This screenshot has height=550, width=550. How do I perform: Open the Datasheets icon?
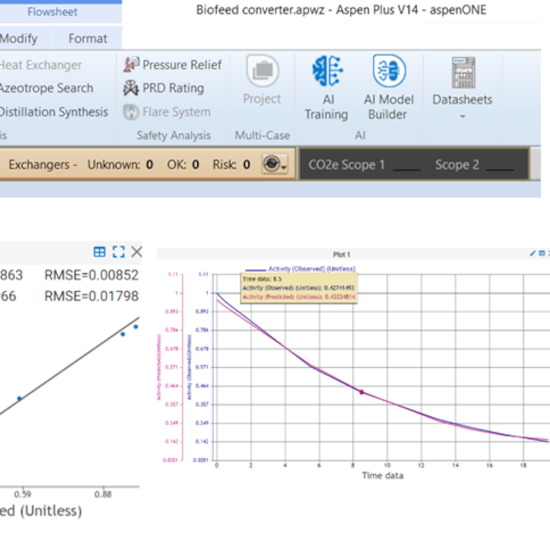click(463, 73)
